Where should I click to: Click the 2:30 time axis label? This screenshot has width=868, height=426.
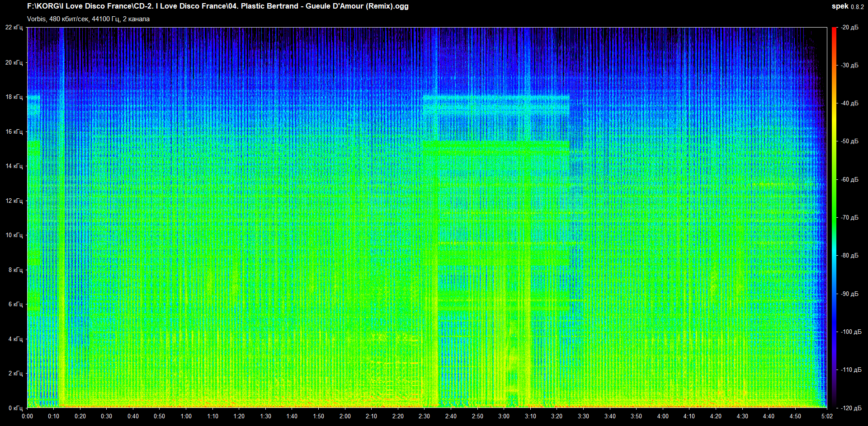click(x=424, y=417)
